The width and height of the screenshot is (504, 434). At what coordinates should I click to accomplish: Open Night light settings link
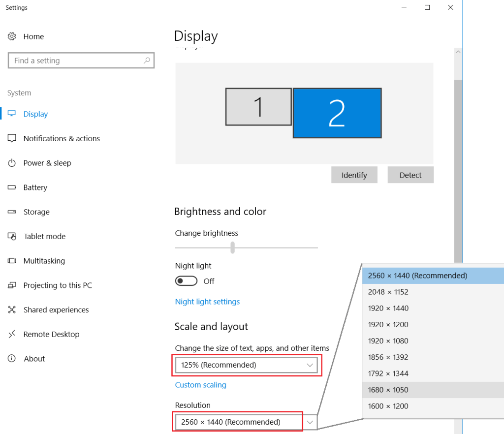(207, 302)
